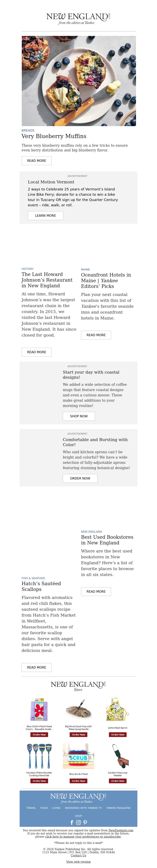
Task: Click the blueberry muffins photo
Action: click(79, 81)
